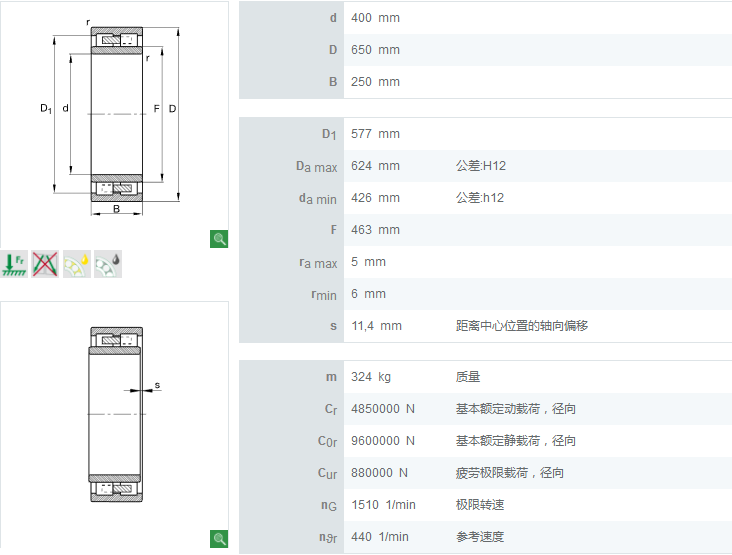Select the mass value 324 kg
Screen dimensions: 732x555
[371, 377]
